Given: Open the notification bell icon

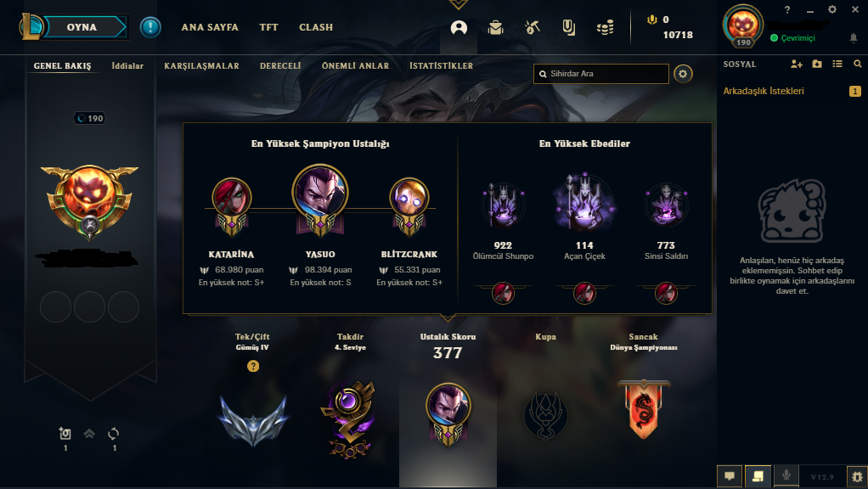Looking at the screenshot, I should pos(853,38).
